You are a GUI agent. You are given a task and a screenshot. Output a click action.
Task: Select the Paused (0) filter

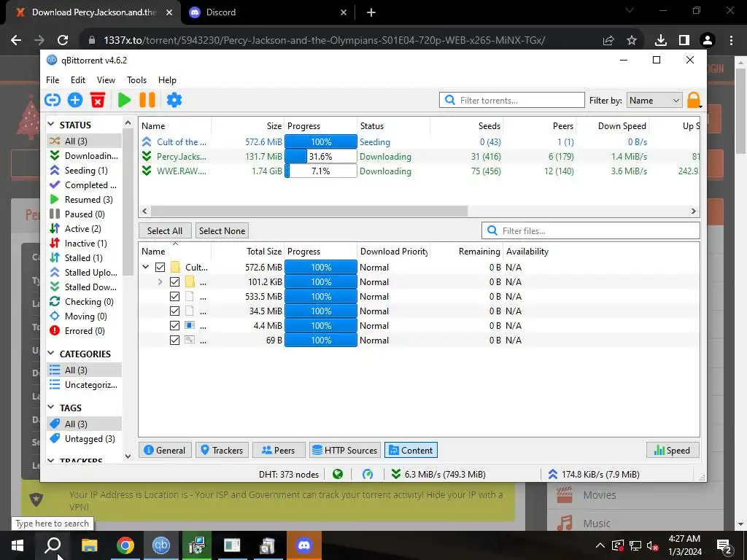pos(85,214)
